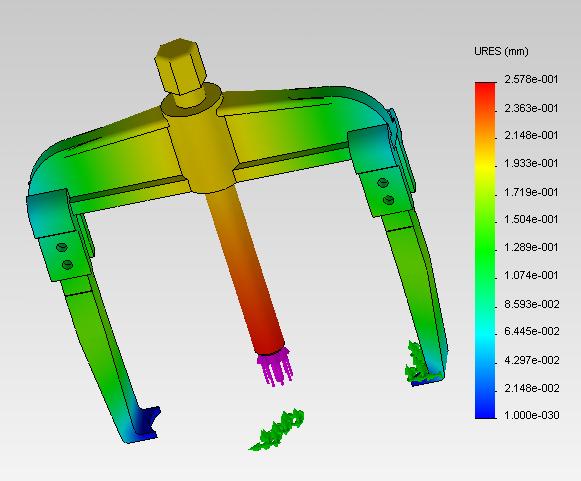
Task: Select the 2.148e-002 legend value
Action: (x=532, y=388)
